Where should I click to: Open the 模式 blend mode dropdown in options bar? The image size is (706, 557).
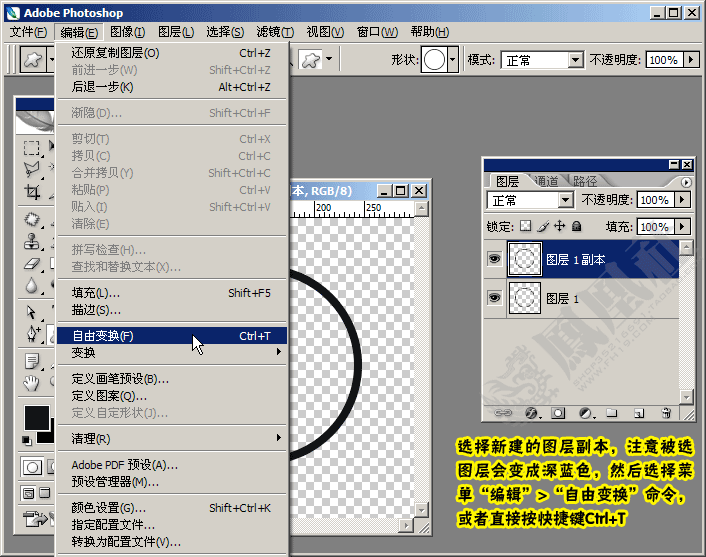[575, 59]
